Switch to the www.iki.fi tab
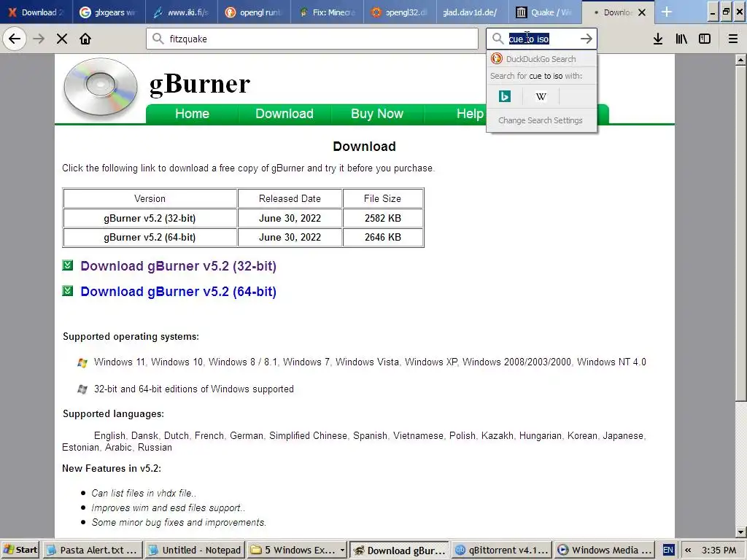Screen dimensions: 747x560 click(181, 12)
